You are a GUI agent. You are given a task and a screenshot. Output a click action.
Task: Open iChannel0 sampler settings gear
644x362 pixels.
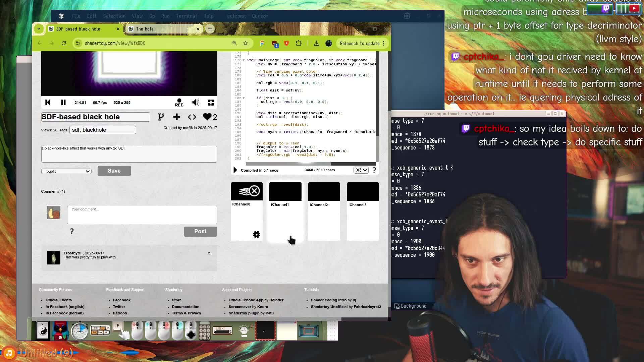(x=256, y=235)
